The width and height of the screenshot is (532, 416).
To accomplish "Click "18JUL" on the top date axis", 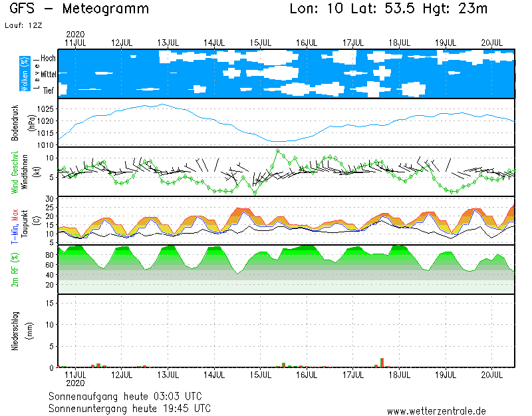I will tap(400, 43).
